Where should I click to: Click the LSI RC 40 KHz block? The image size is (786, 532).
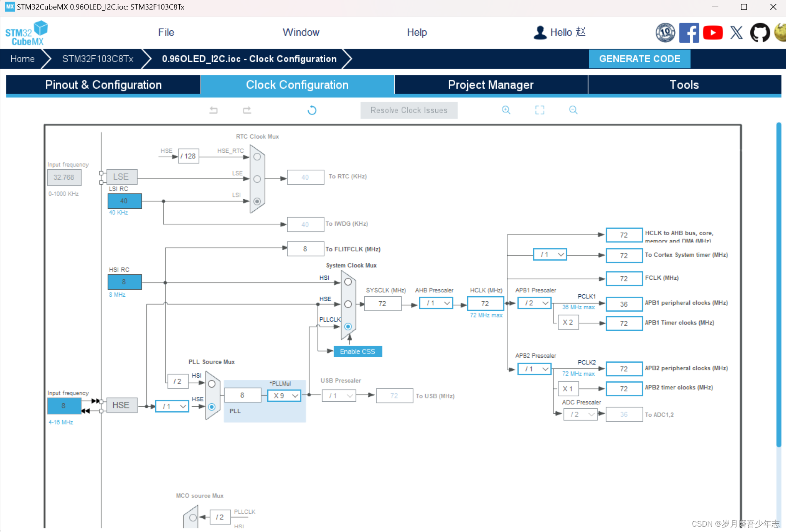pyautogui.click(x=124, y=201)
